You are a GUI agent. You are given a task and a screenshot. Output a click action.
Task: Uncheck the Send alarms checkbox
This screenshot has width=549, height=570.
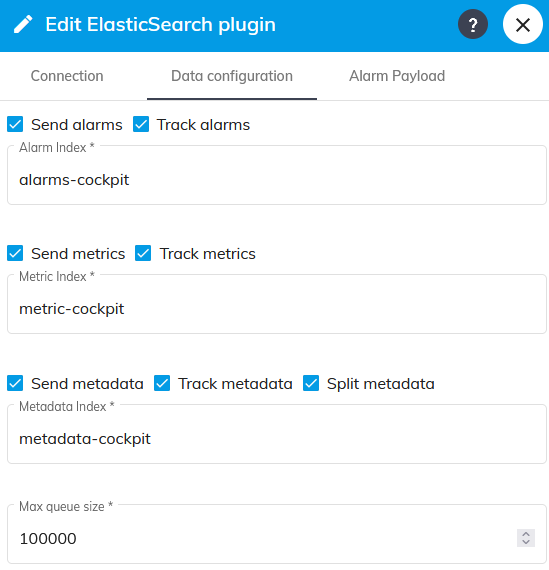click(x=15, y=124)
